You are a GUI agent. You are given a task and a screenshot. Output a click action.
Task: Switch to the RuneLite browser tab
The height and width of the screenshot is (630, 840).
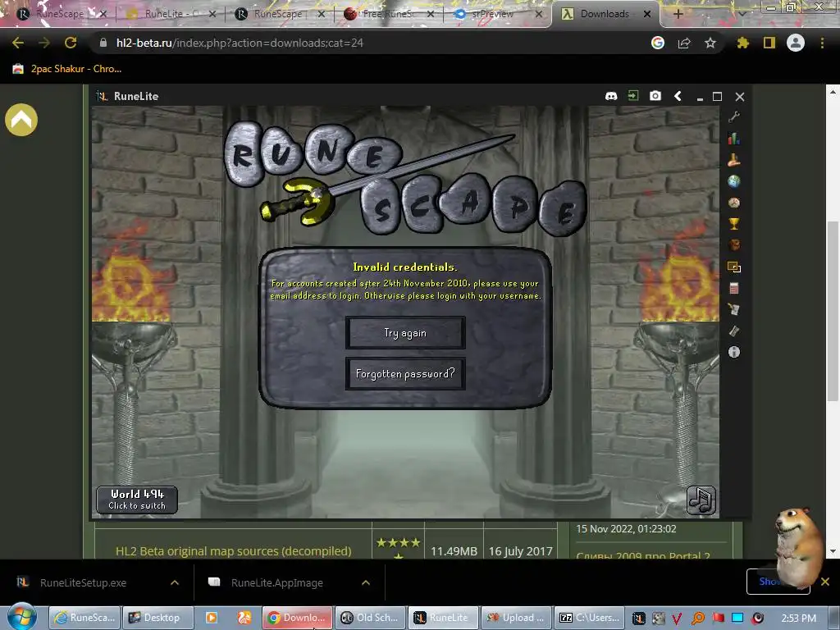(x=171, y=14)
